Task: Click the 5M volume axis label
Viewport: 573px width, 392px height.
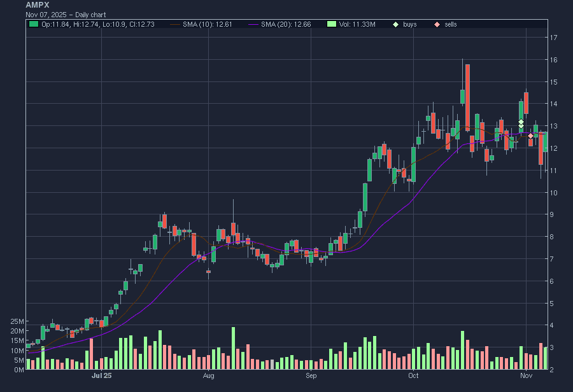Action: (x=18, y=360)
